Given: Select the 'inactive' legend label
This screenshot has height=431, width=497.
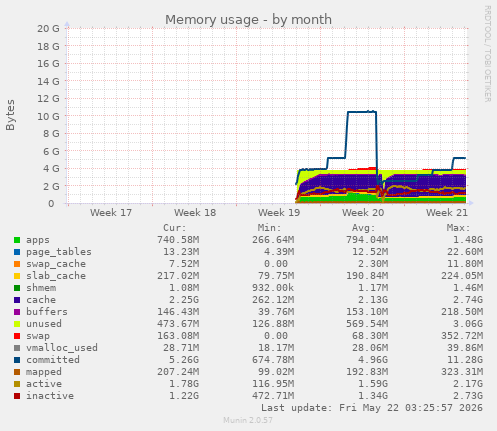Looking at the screenshot, I should click(50, 396).
